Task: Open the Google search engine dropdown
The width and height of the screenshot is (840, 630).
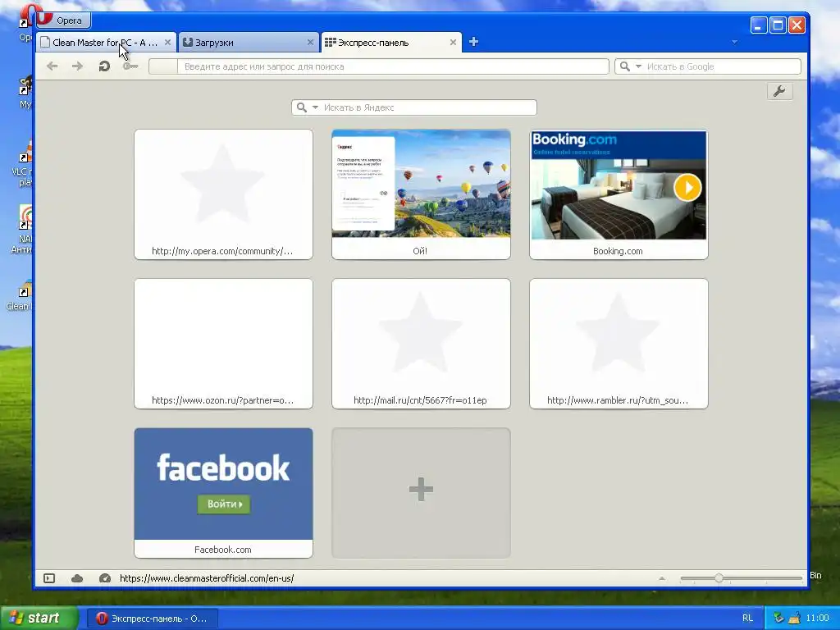Action: (x=638, y=66)
